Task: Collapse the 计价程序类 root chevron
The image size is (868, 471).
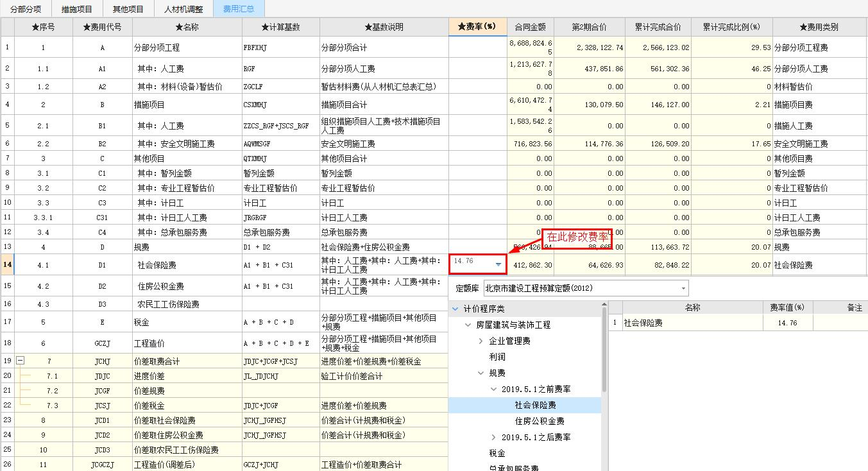Action: 455,309
